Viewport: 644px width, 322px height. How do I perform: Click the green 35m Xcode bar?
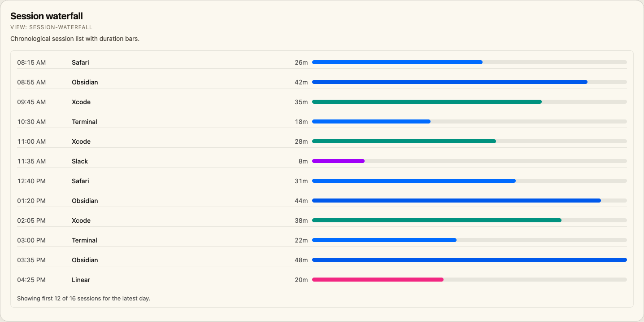pos(427,102)
